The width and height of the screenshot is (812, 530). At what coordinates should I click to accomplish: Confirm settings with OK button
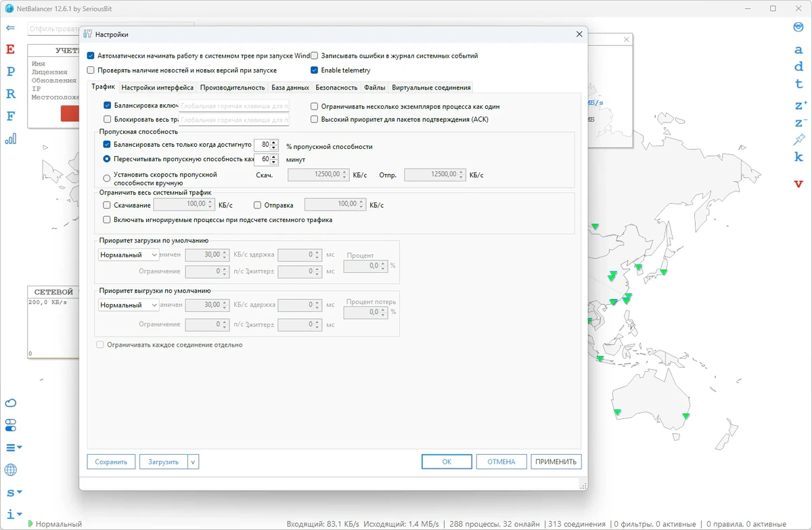447,462
